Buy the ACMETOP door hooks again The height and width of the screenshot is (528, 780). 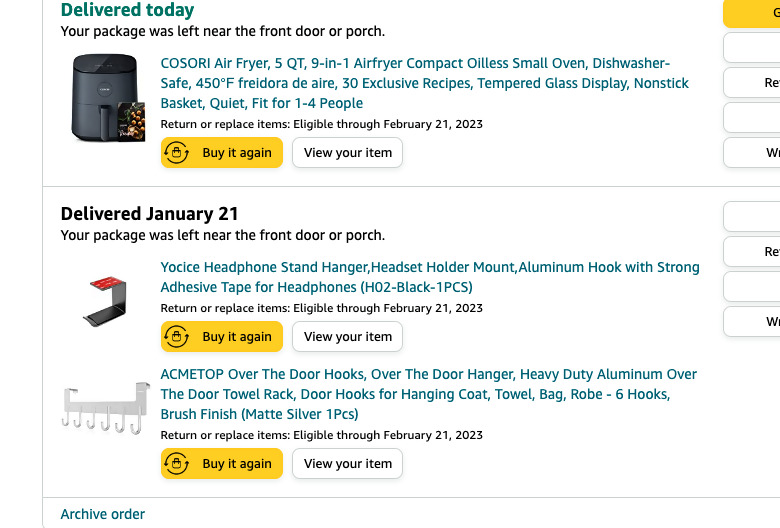click(x=222, y=464)
